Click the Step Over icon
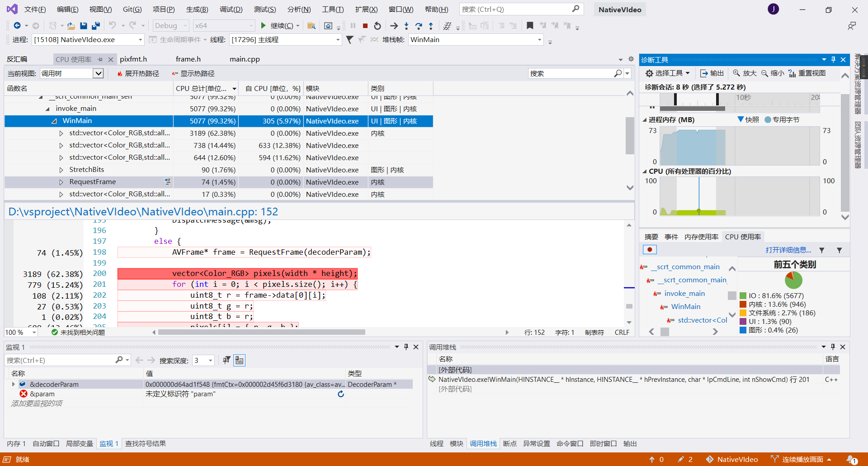 [x=419, y=26]
